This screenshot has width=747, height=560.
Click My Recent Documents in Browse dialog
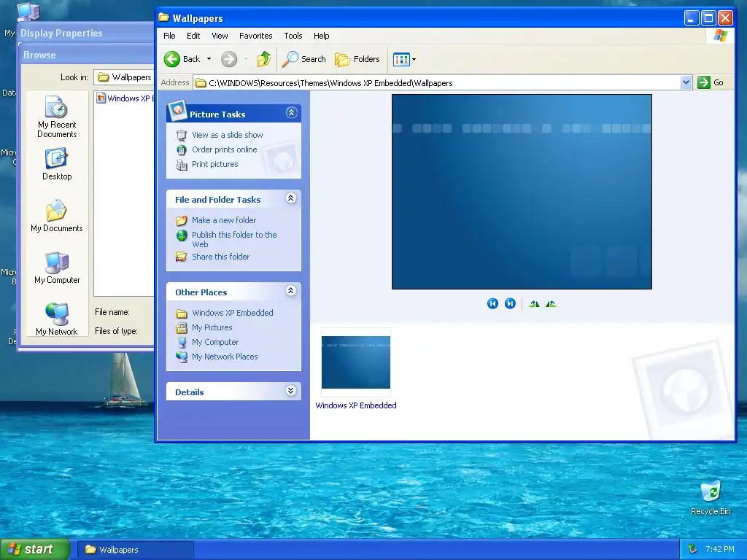point(57,117)
